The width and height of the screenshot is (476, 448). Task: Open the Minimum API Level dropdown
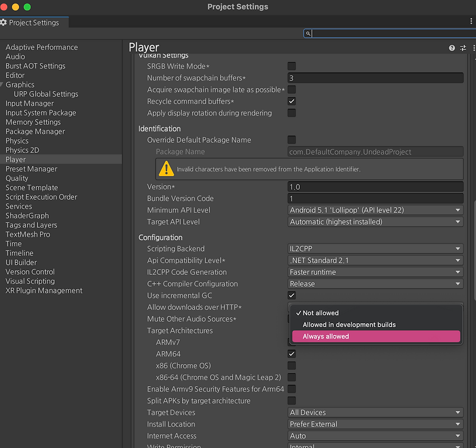(x=375, y=210)
